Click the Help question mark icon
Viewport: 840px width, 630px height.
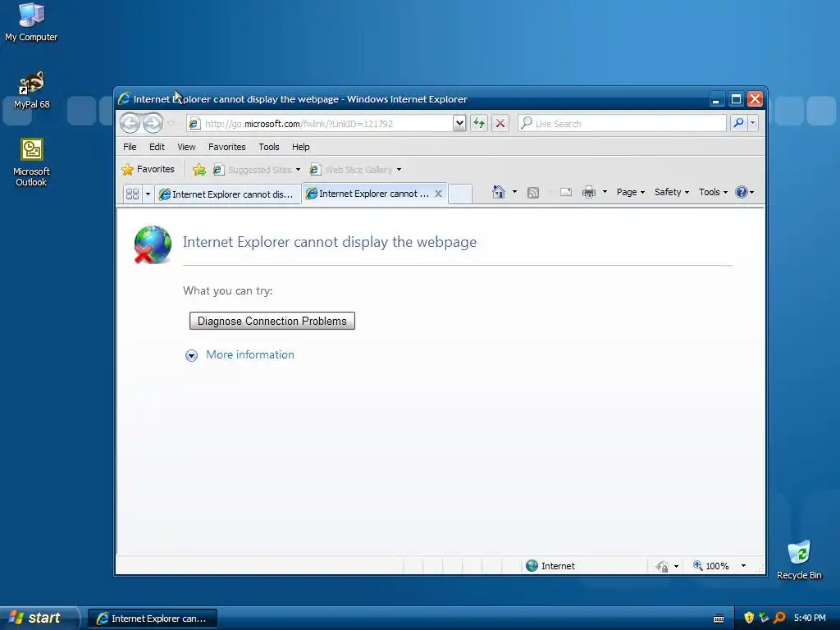(x=742, y=192)
